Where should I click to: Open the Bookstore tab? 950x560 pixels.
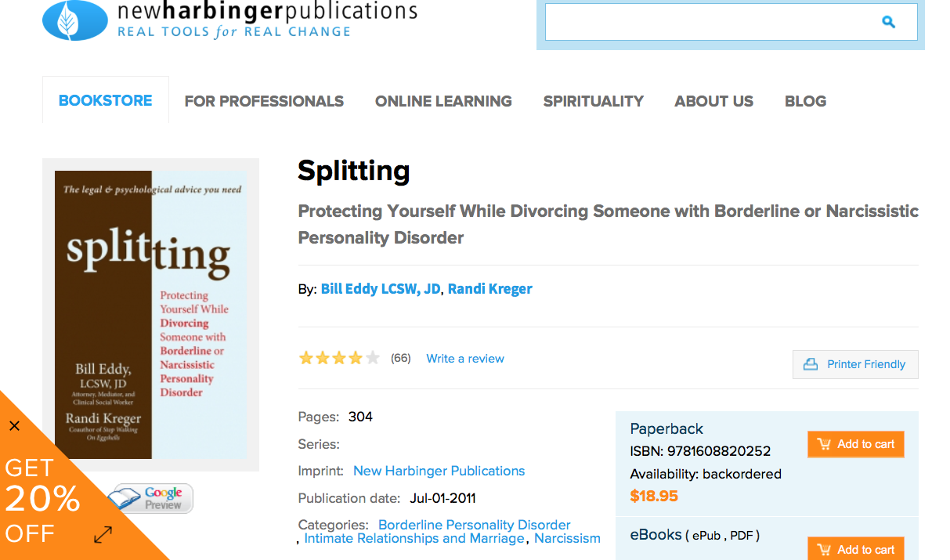point(106,101)
